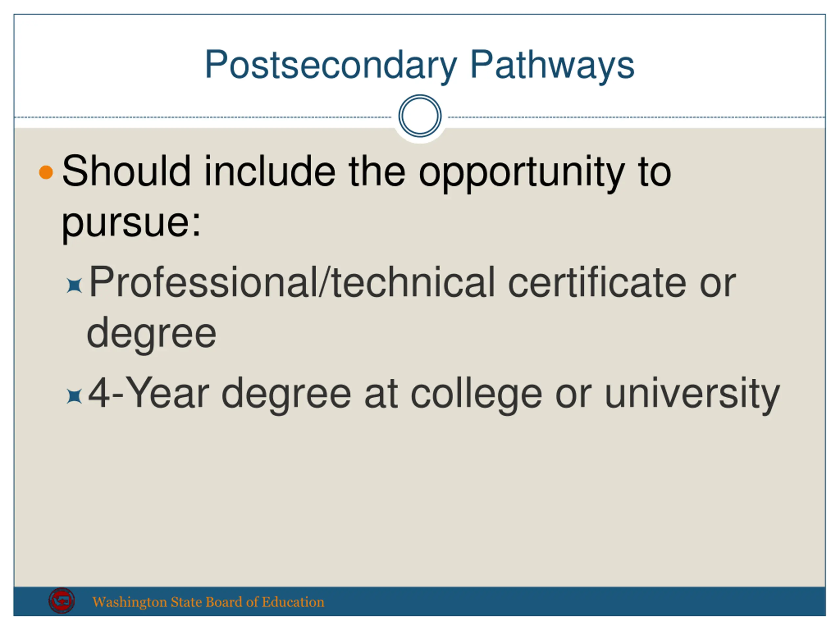The image size is (840, 630).
Task: Click the double-ring circle ornament below title
Action: pyautogui.click(x=420, y=116)
